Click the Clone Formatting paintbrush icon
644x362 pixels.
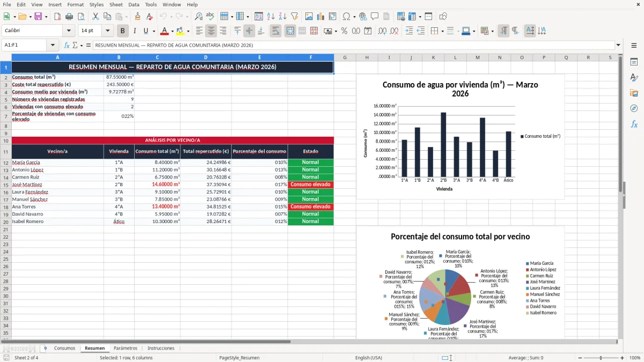coord(137,17)
